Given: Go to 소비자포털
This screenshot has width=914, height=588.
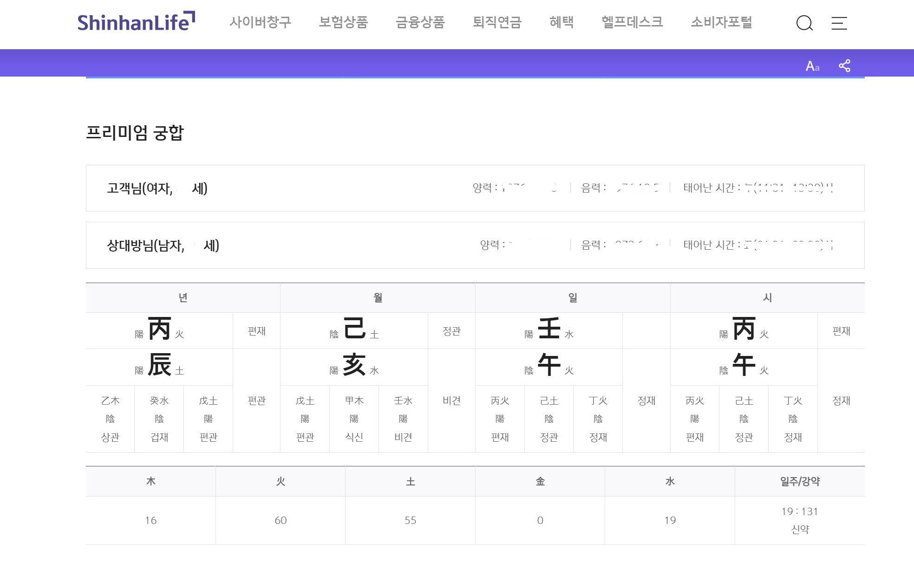Looking at the screenshot, I should (x=721, y=23).
